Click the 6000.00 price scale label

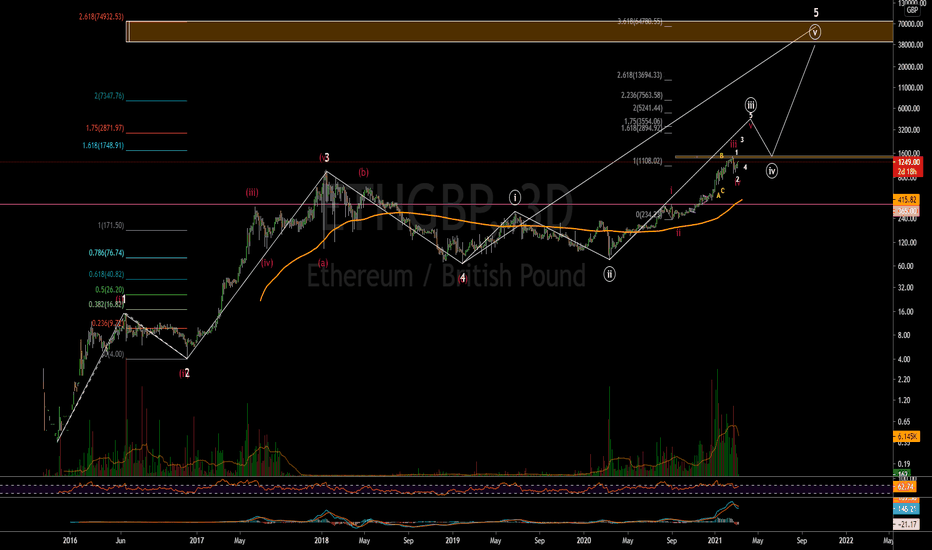(x=911, y=109)
